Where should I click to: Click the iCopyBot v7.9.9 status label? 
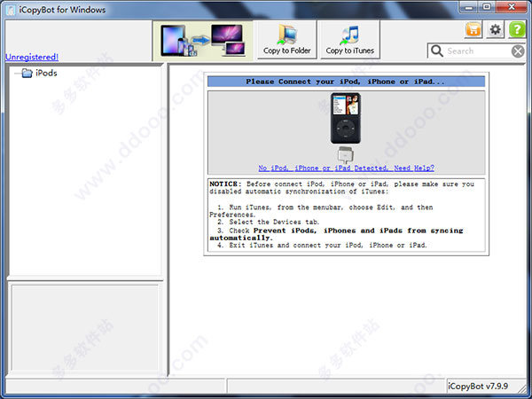point(478,386)
